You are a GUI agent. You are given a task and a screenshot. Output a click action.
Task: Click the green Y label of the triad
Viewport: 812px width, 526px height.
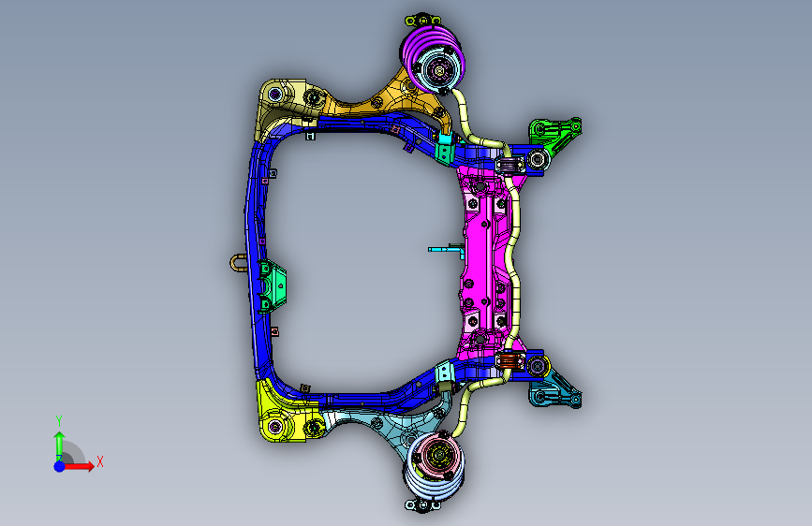(59, 421)
